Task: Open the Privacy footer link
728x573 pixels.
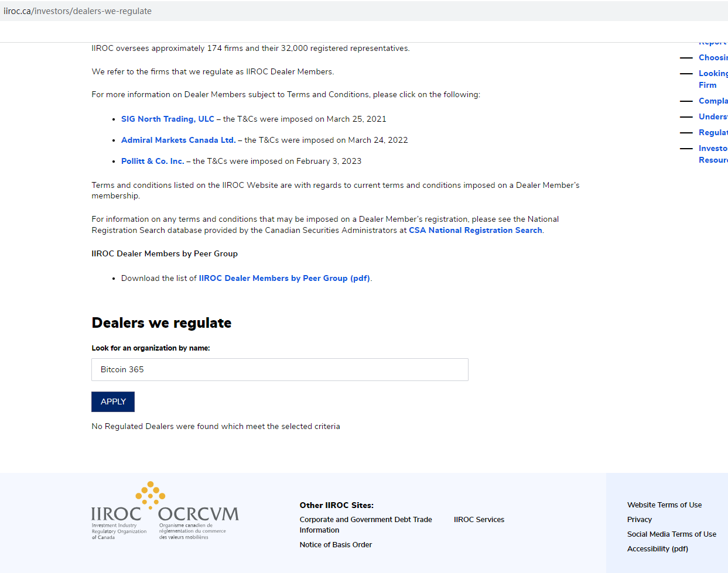Action: pos(639,519)
